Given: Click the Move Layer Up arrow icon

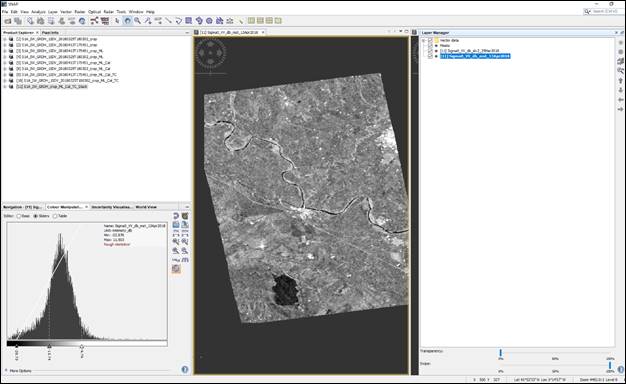Looking at the screenshot, I should pyautogui.click(x=621, y=81).
